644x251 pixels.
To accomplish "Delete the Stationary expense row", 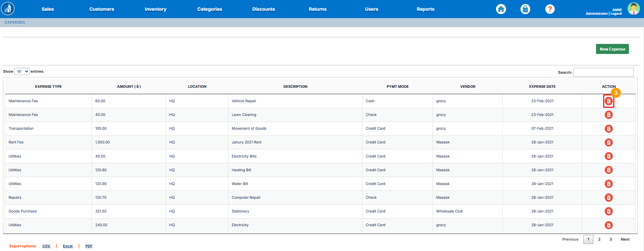I will coord(608,211).
